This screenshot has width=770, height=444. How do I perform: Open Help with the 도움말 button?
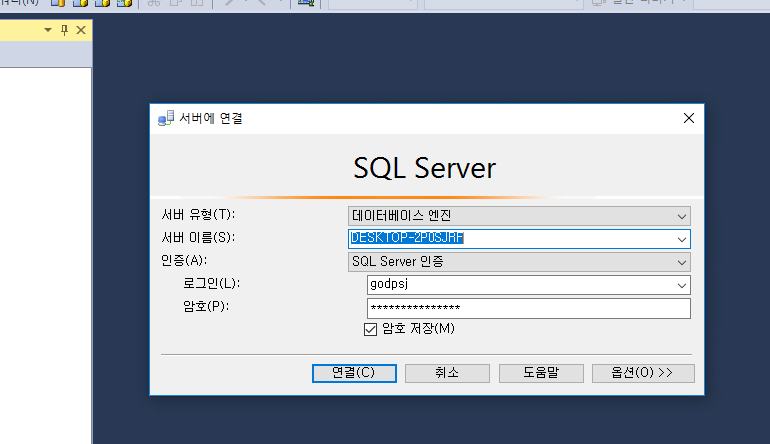pos(541,373)
